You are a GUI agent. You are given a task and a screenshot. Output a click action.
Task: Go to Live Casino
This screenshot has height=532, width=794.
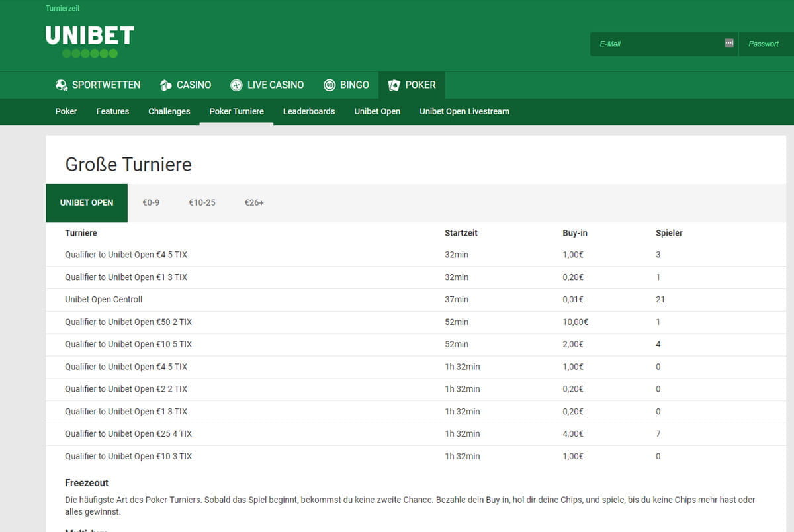(x=267, y=85)
